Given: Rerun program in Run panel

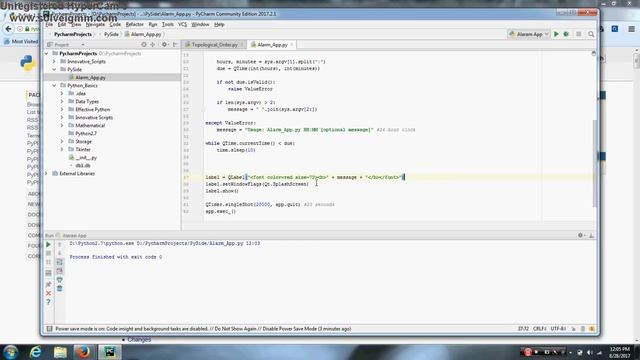Looking at the screenshot, I should 48,244.
